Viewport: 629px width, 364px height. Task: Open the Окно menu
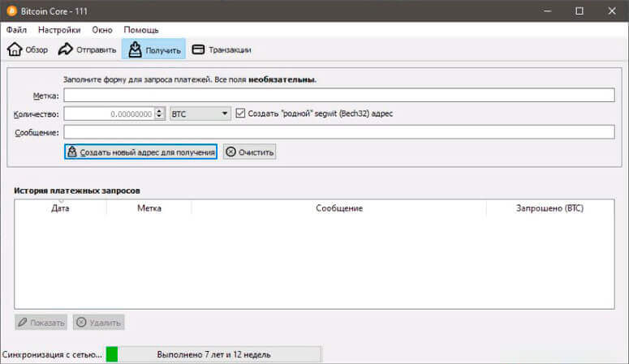(x=102, y=30)
